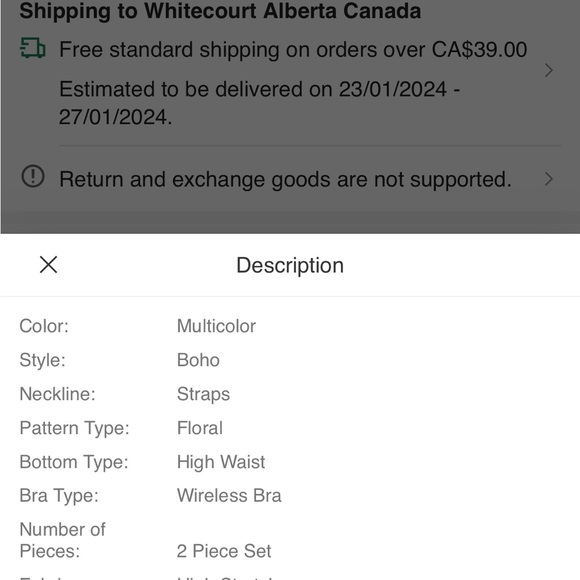
Task: Expand shipping details chevron arrow
Action: coord(549,70)
